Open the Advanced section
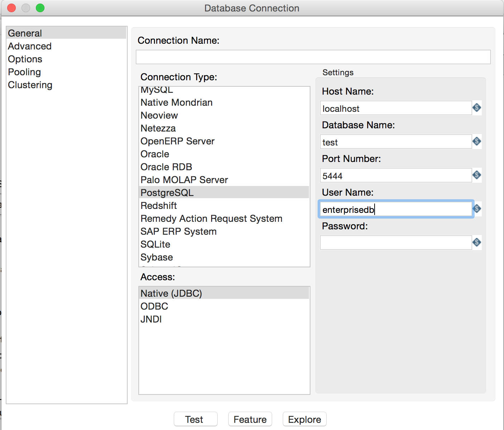Viewport: 504px width, 430px height. pyautogui.click(x=66, y=46)
